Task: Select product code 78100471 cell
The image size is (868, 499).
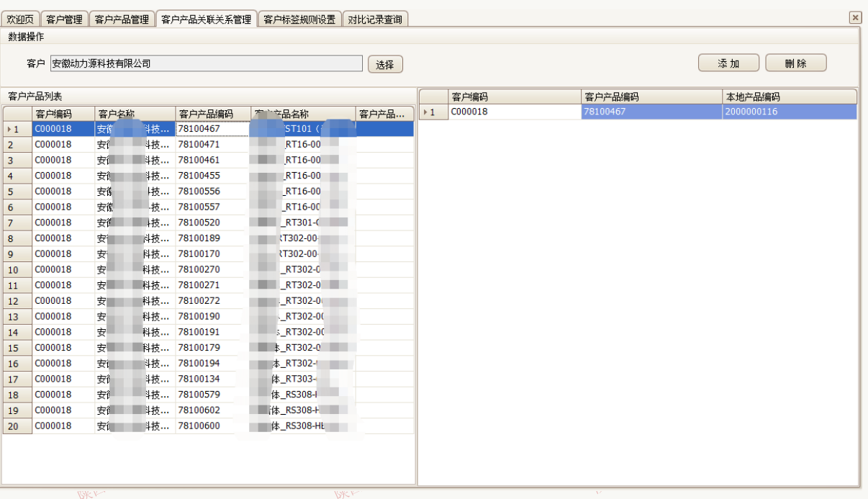Action: click(x=212, y=145)
